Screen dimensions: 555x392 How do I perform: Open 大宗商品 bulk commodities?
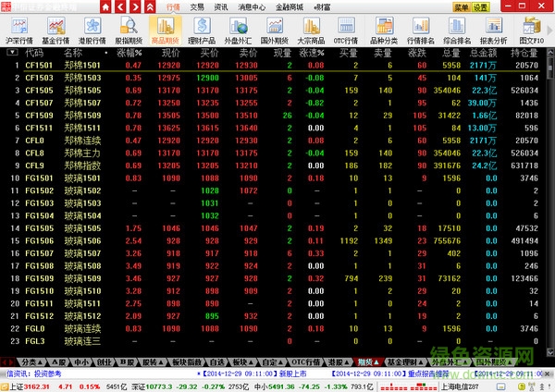(x=311, y=31)
